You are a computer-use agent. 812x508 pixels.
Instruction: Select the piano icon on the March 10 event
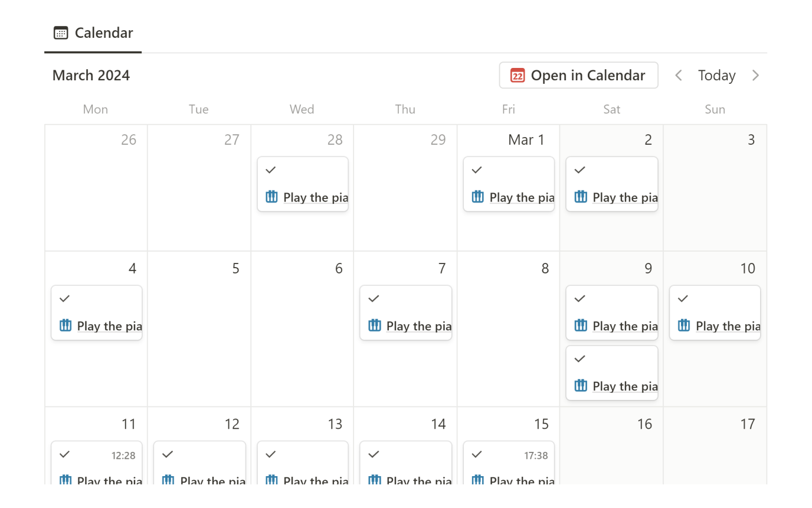click(x=683, y=325)
